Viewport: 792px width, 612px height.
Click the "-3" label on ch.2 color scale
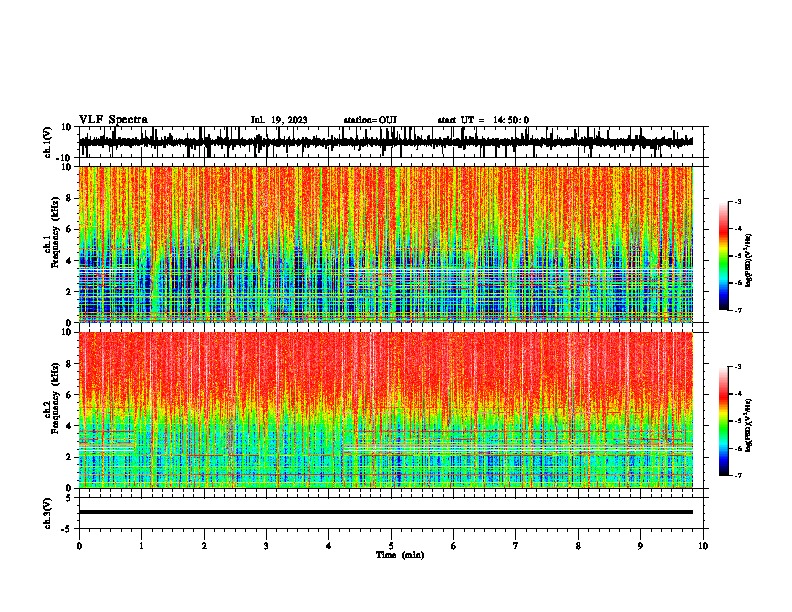738,367
